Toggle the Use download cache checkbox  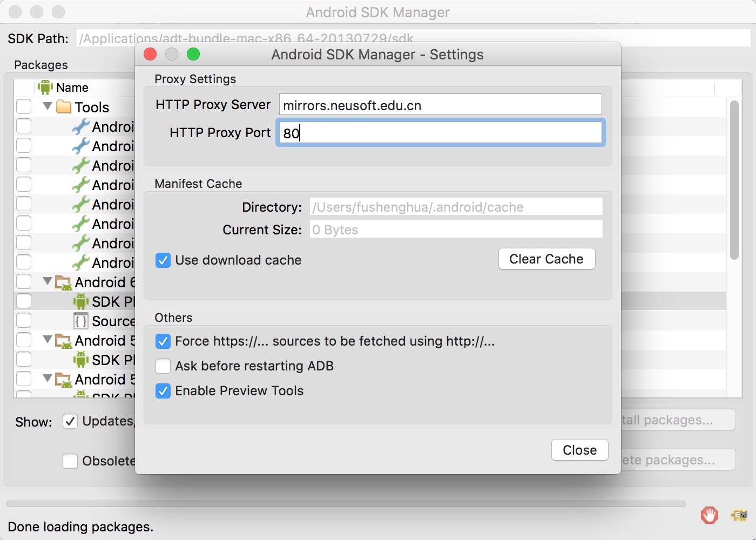click(x=163, y=260)
